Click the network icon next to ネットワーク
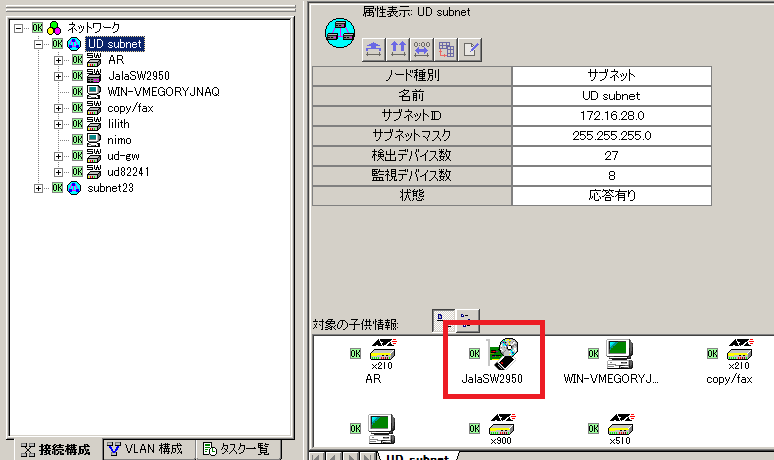The image size is (774, 460). coord(54,28)
